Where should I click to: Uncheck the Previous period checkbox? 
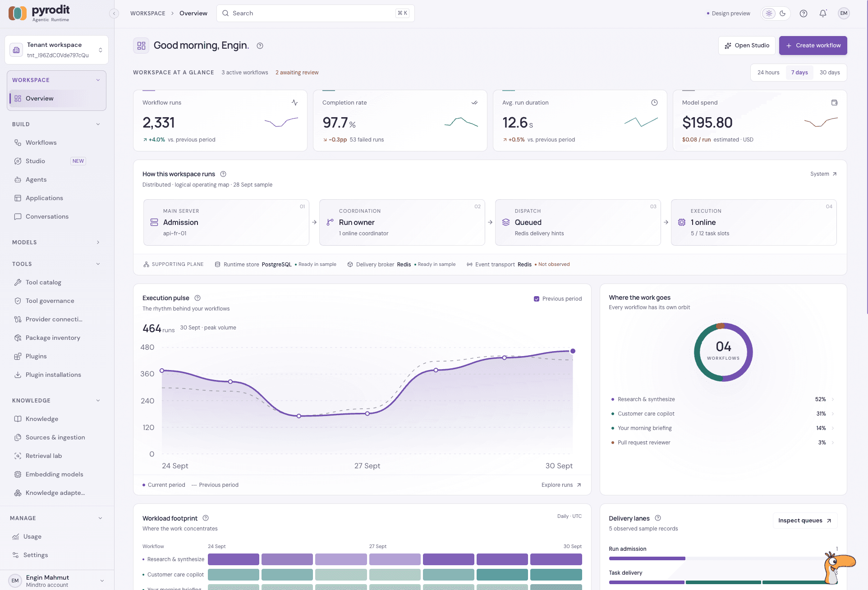[537, 299]
